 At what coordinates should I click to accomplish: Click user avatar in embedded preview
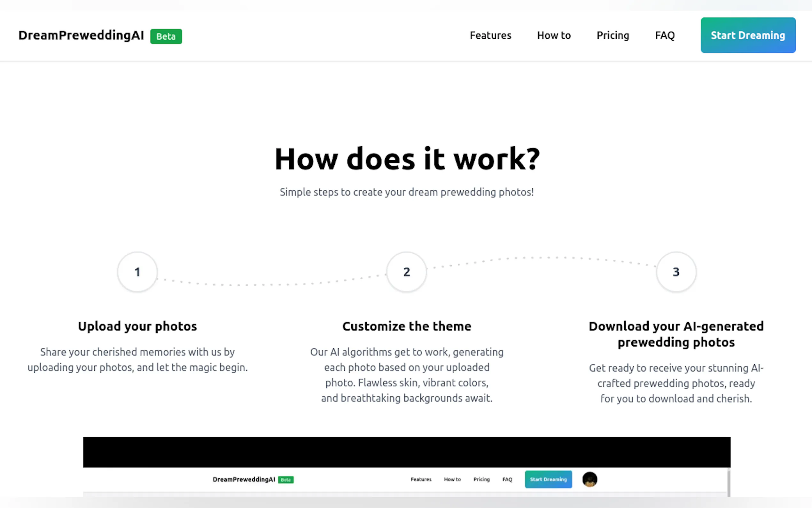point(589,479)
